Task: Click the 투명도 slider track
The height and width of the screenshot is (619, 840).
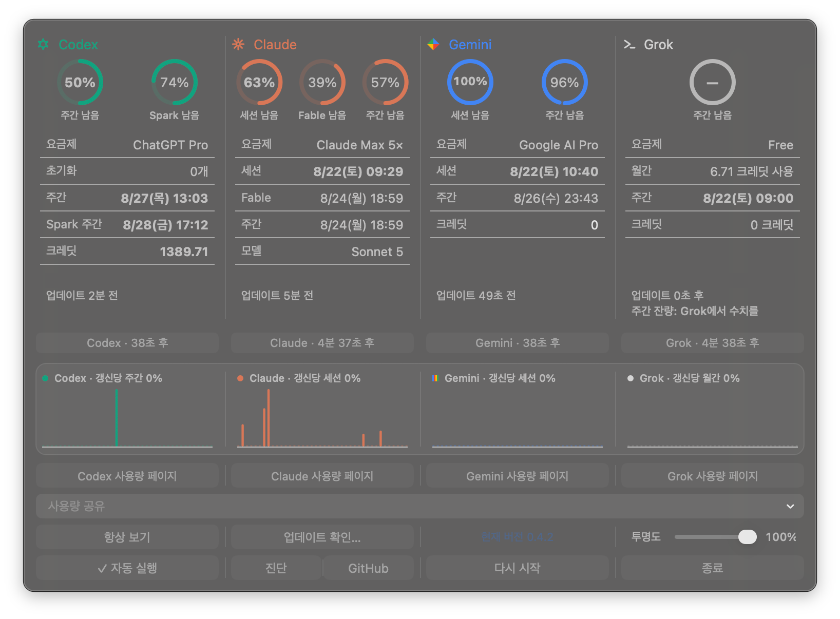Action: tap(716, 537)
